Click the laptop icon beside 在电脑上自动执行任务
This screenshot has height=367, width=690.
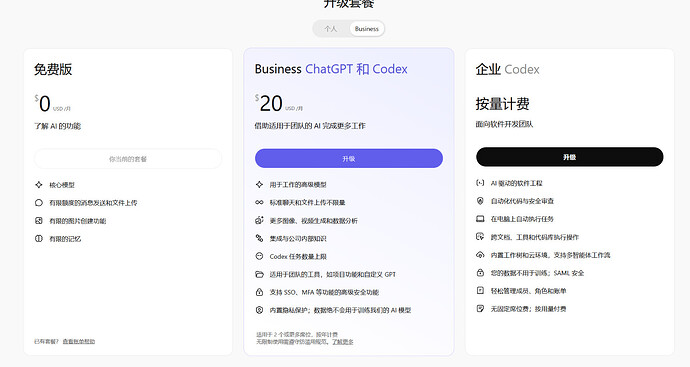click(x=480, y=219)
